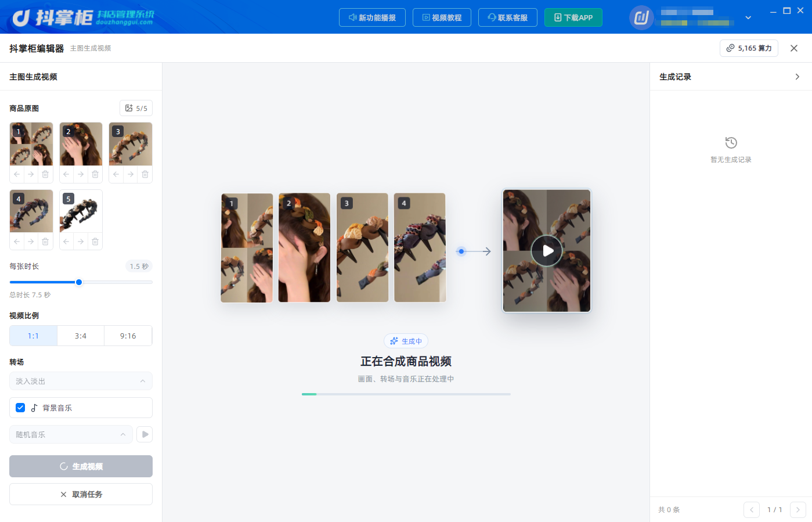Close the 抖掌柜编辑器 panel
812x522 pixels.
pyautogui.click(x=794, y=48)
